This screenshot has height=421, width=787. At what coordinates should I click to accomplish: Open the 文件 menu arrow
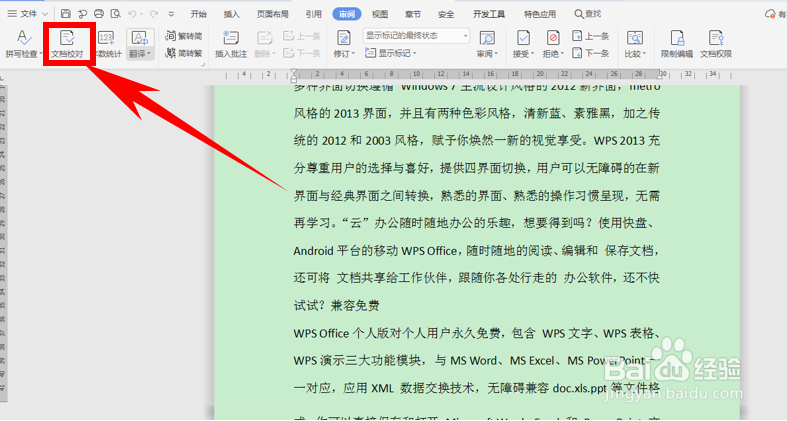click(x=45, y=14)
